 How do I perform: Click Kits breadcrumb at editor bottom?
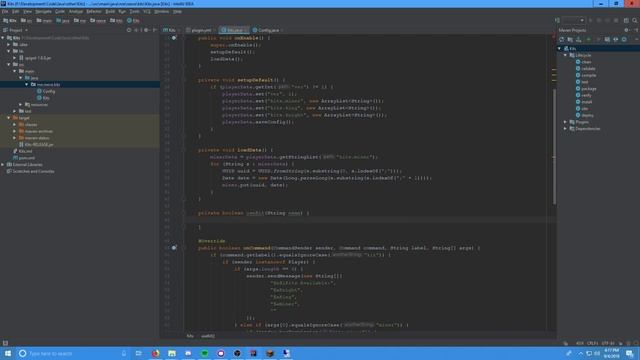[x=190, y=336]
